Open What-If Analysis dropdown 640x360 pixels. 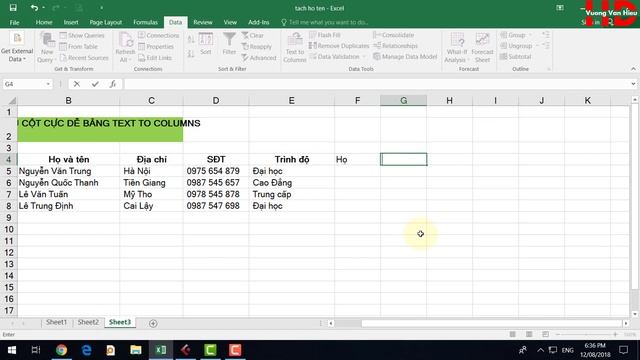(456, 48)
